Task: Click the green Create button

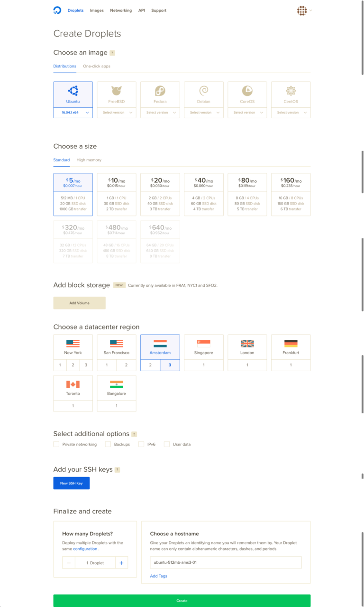Action: point(182,600)
